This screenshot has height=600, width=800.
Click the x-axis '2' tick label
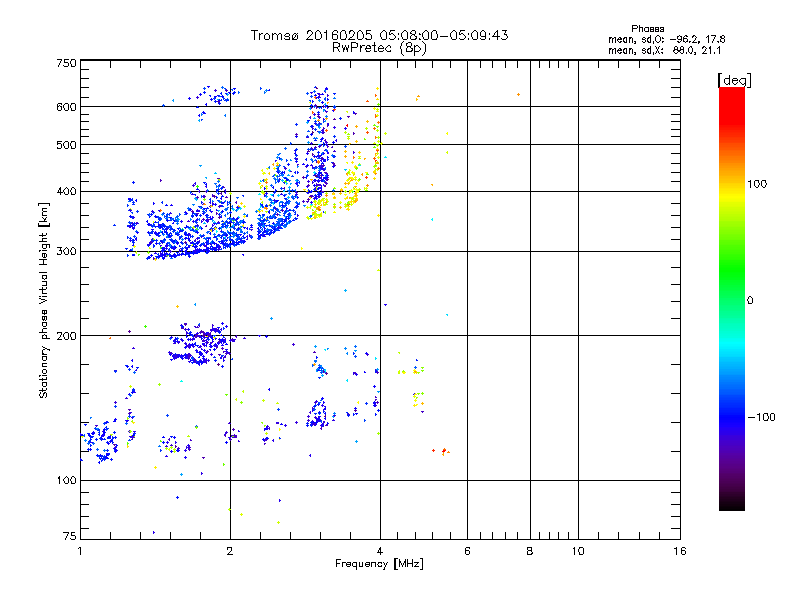[x=230, y=551]
